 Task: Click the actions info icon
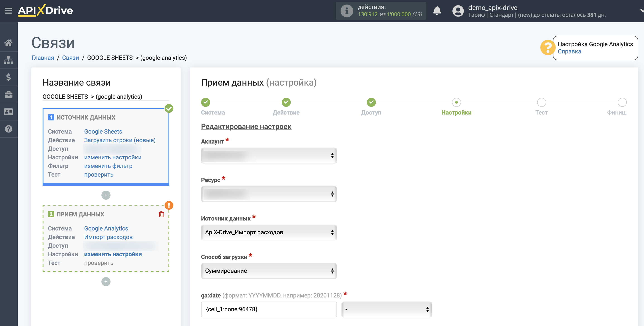click(346, 11)
